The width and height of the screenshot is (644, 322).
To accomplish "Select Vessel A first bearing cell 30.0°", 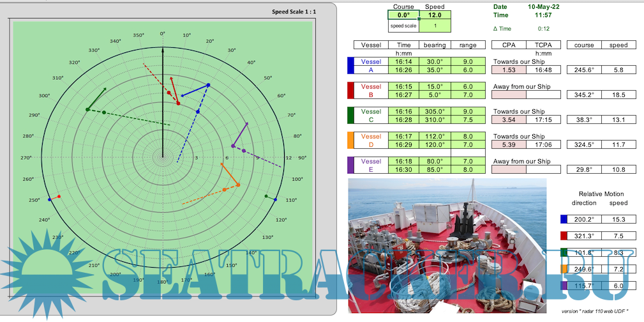I will 435,62.
